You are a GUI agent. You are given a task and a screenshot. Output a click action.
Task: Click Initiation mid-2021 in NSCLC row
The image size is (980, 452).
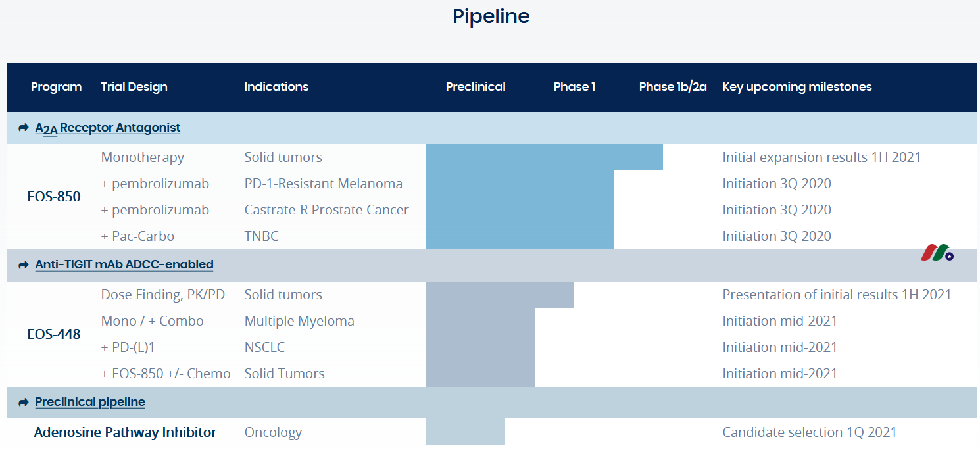pos(780,347)
